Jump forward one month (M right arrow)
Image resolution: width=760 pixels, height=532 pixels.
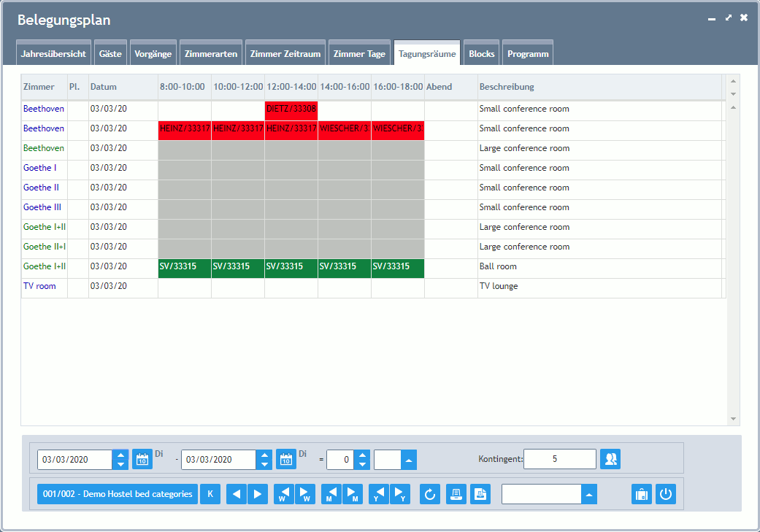tap(353, 494)
